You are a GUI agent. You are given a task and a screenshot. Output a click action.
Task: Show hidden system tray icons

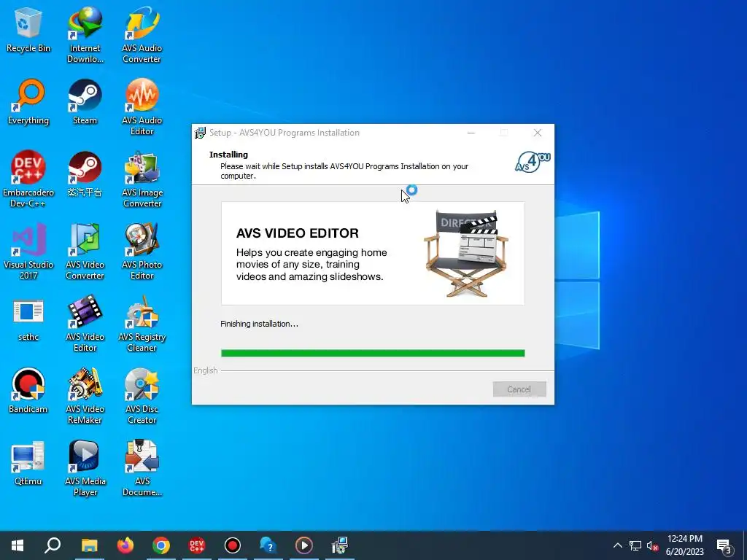pos(617,545)
